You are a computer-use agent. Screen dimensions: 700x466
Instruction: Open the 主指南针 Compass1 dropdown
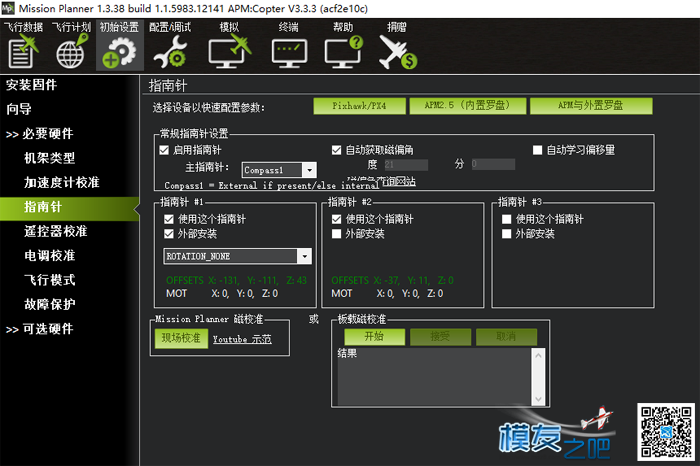[x=279, y=170]
